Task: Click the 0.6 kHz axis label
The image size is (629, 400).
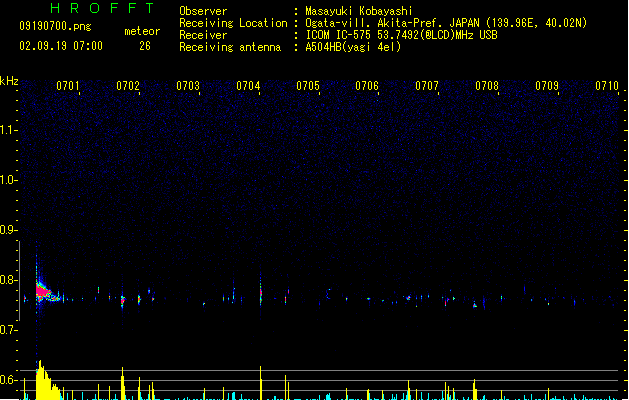Action: click(x=8, y=380)
